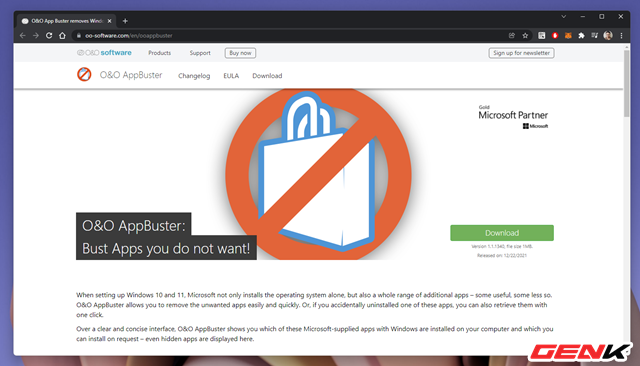Click Download in the product navigation
The image size is (640, 366).
coord(267,76)
